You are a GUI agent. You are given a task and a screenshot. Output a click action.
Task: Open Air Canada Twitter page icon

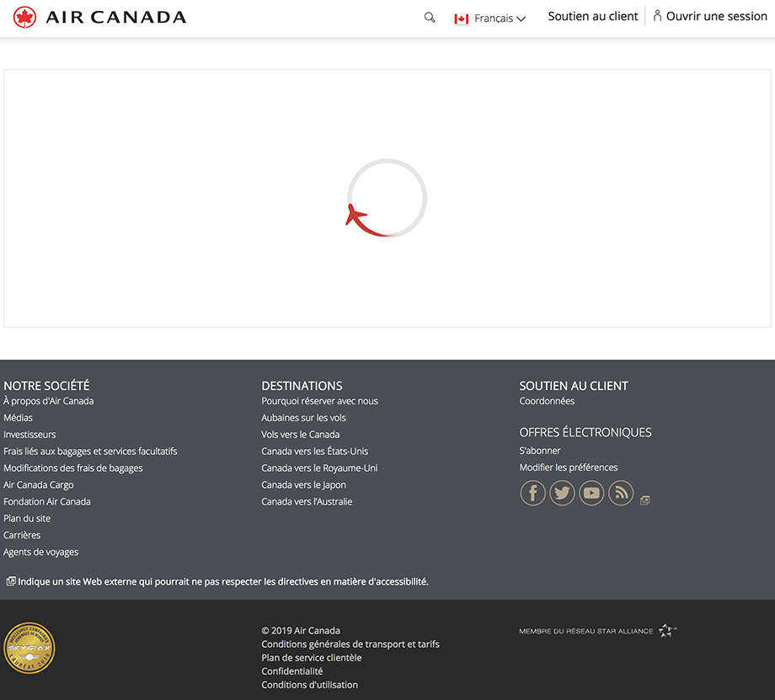562,493
